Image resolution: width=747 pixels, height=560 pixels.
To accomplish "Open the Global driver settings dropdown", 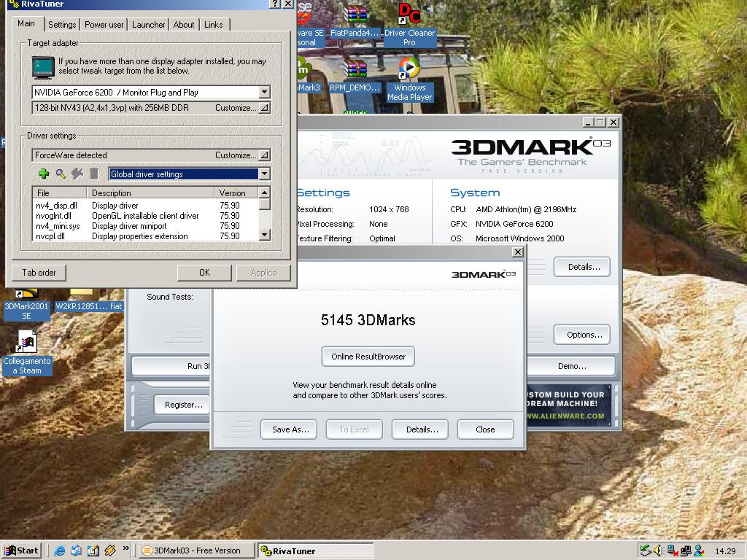I will point(264,174).
